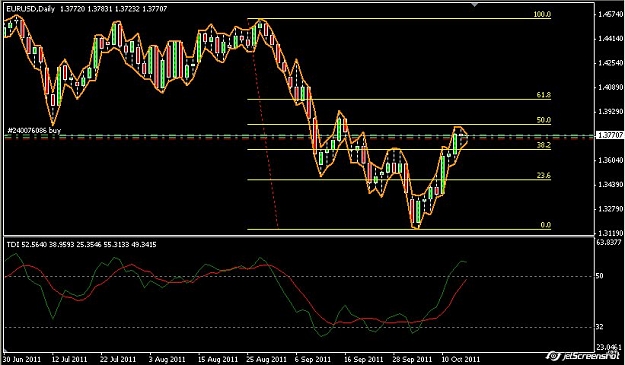Screen dimensions: 625x365
Task: Select the dotted red Fibonacci anchor line
Action: [263, 124]
